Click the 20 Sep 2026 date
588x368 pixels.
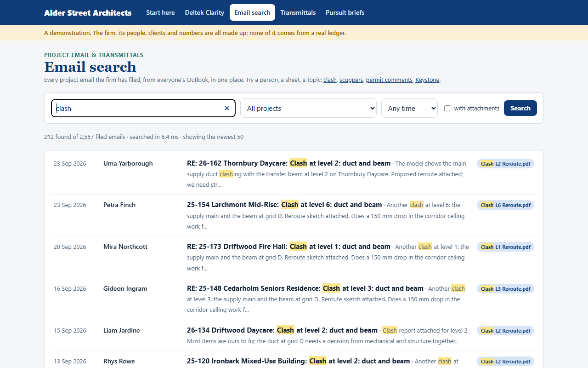coord(70,247)
